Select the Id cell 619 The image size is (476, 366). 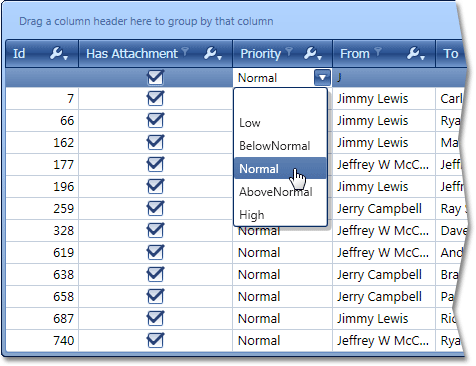42,252
